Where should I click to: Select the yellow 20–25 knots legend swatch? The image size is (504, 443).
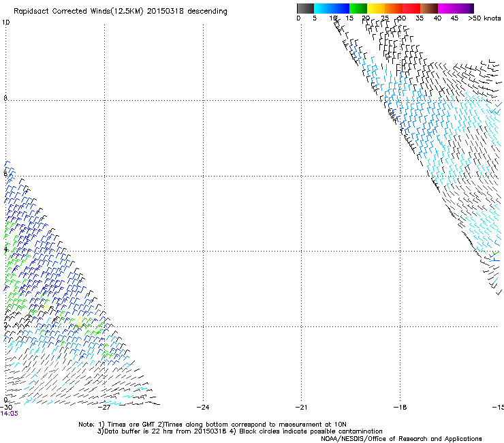376,8
